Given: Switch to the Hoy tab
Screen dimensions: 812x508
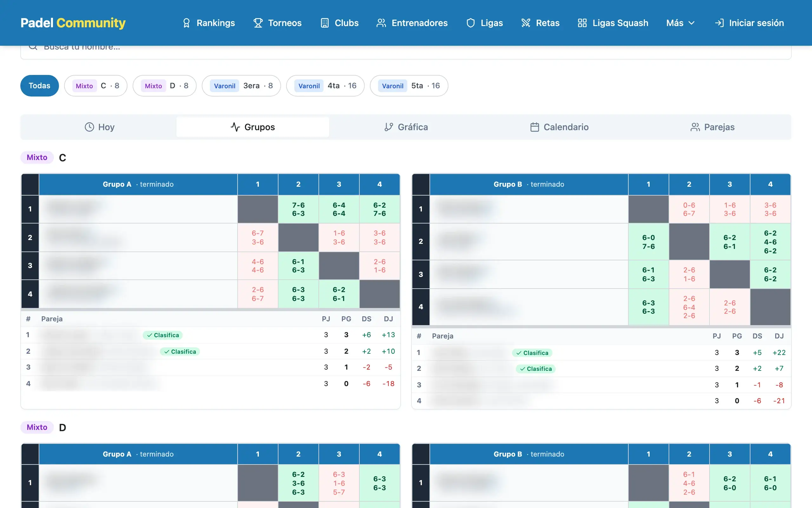Looking at the screenshot, I should [100, 127].
